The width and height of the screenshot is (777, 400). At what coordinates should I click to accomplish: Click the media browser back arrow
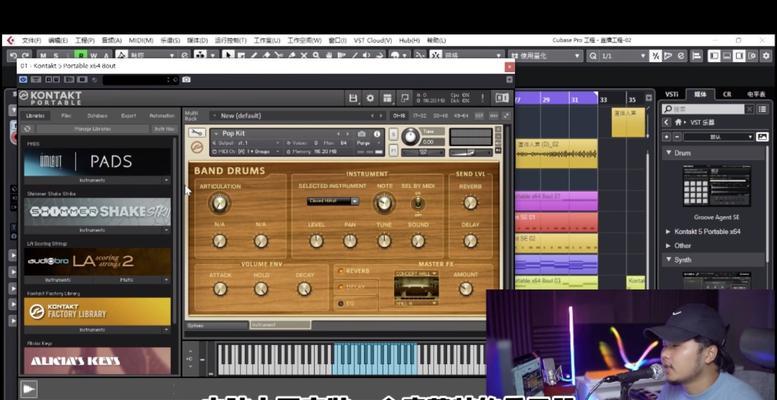click(666, 122)
